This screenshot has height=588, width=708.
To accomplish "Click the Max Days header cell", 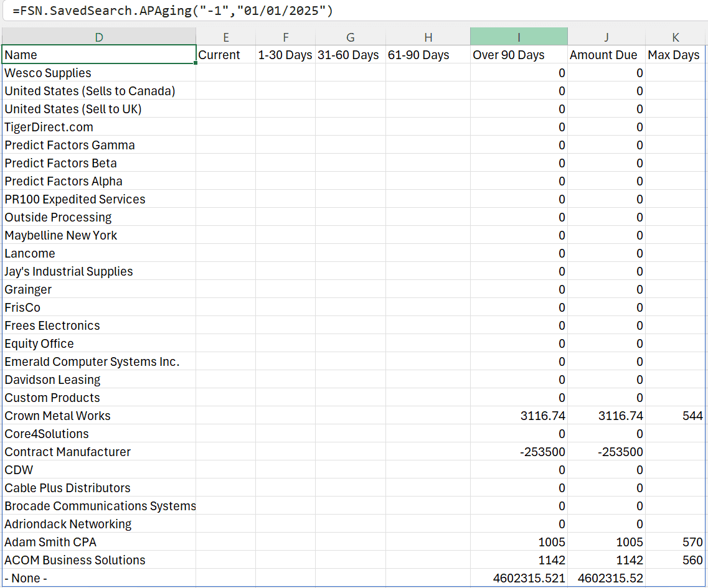I will pos(675,55).
